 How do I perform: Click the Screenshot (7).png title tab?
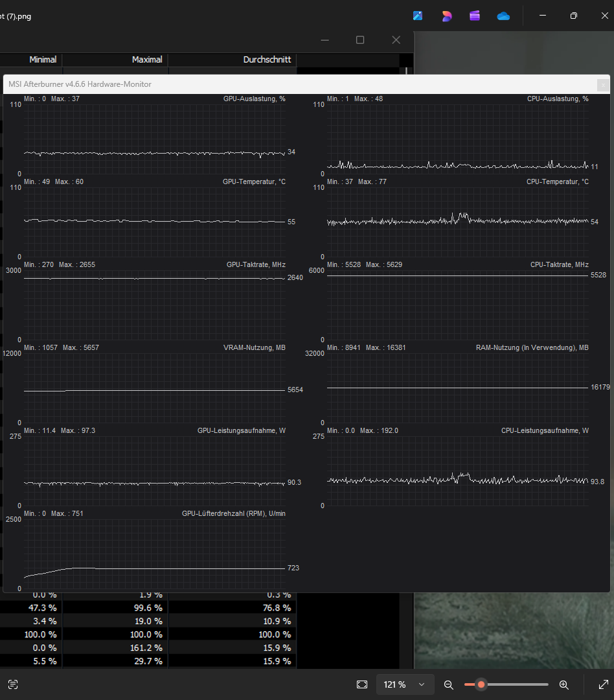(x=16, y=16)
